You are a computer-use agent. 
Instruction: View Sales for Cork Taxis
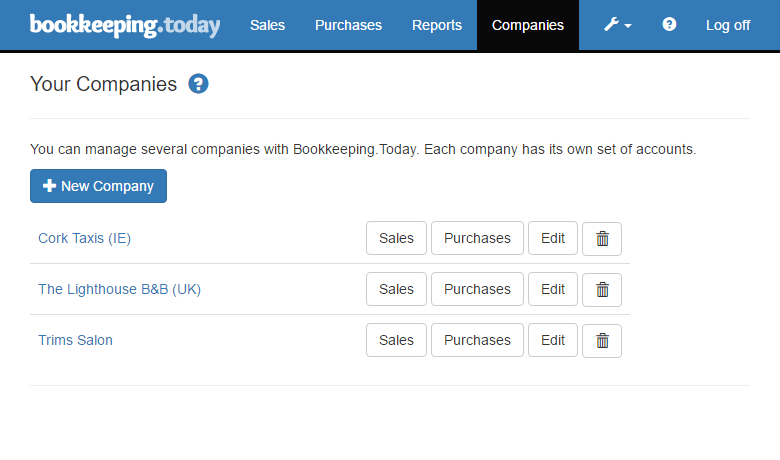click(396, 238)
